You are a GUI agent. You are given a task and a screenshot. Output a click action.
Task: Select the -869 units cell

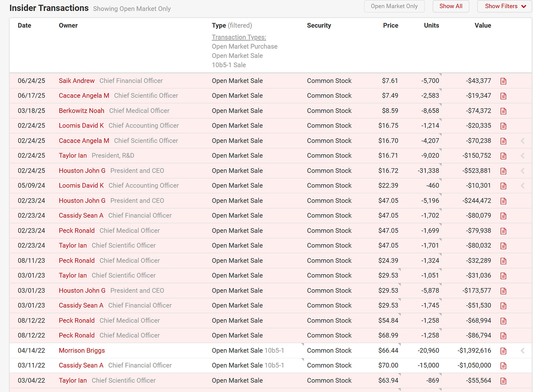tap(433, 381)
